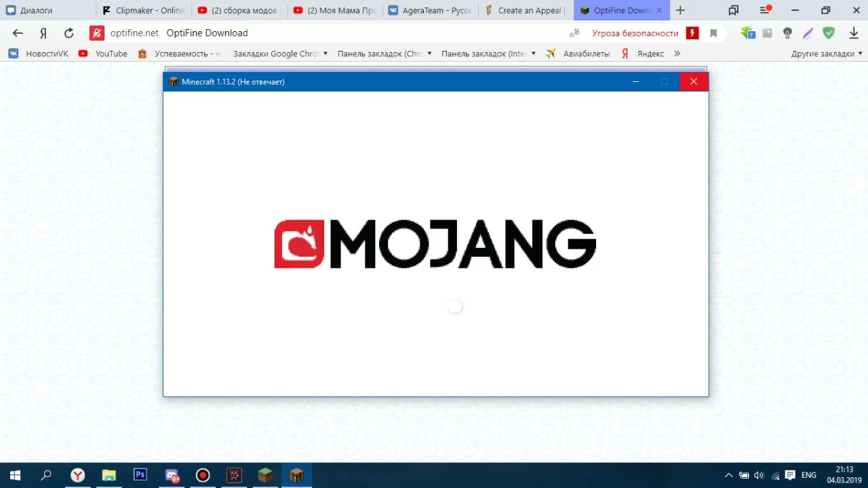Viewport: 868px width, 488px height.
Task: Click the address bar showing optifine.net
Action: pos(339,33)
